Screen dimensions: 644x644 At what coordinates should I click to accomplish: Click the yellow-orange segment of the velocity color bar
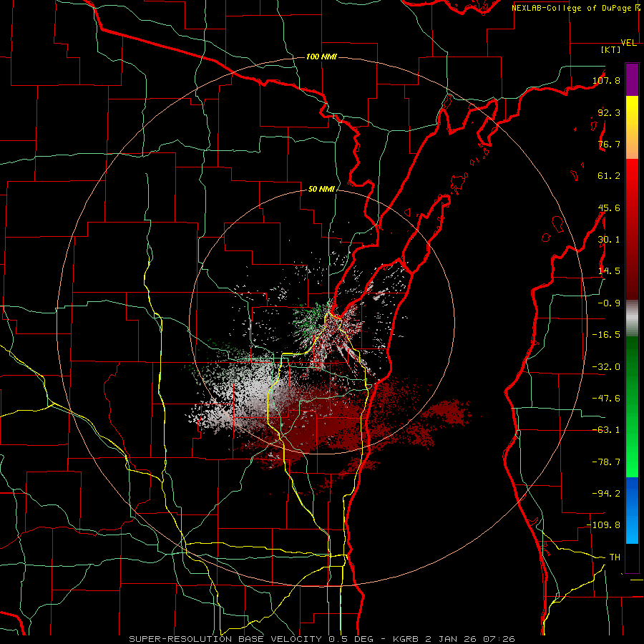click(x=632, y=127)
